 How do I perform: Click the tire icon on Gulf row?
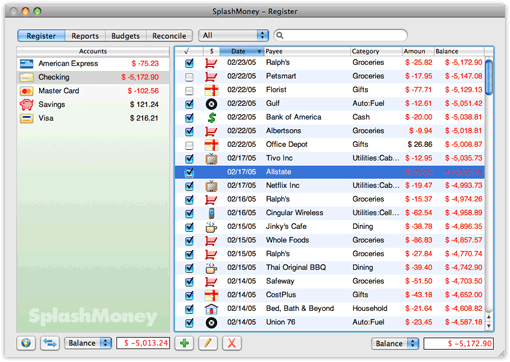[211, 104]
